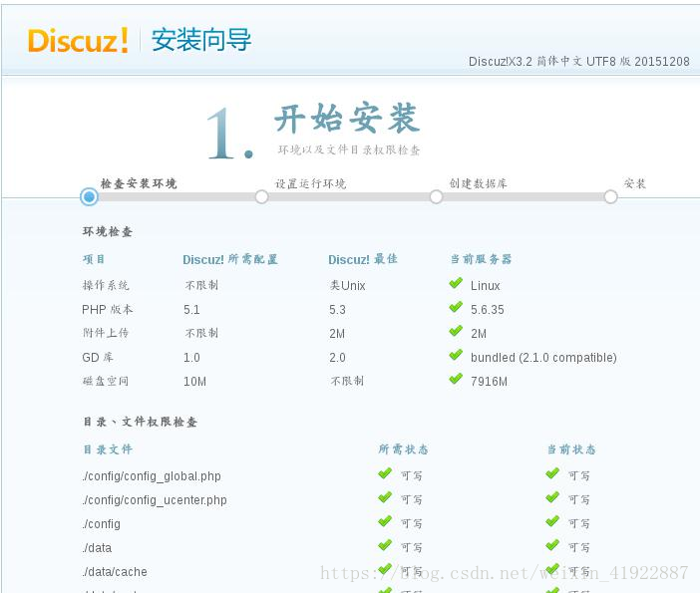Click current-status check for ./data row
700x593 pixels.
pyautogui.click(x=552, y=546)
